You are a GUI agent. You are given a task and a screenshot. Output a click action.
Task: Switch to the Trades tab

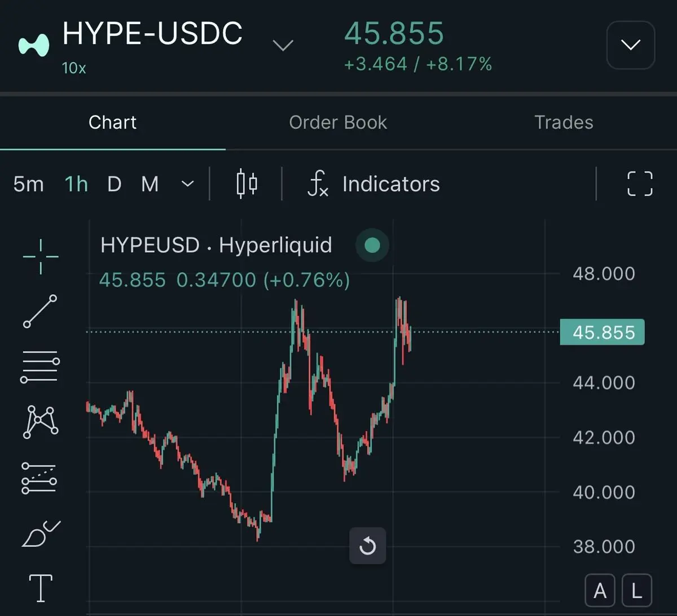pyautogui.click(x=564, y=122)
